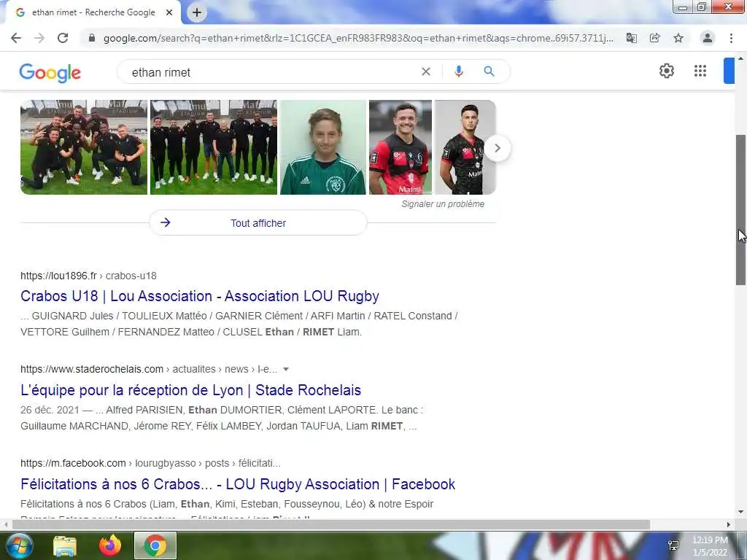Viewport: 747px width, 560px height.
Task: Open 'L'équipe pour la réception de Lyon' result
Action: click(190, 390)
